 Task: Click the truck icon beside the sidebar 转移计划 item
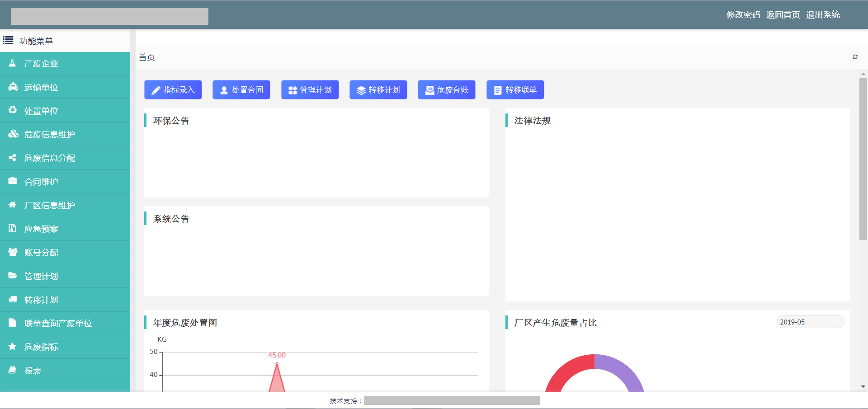pos(13,299)
